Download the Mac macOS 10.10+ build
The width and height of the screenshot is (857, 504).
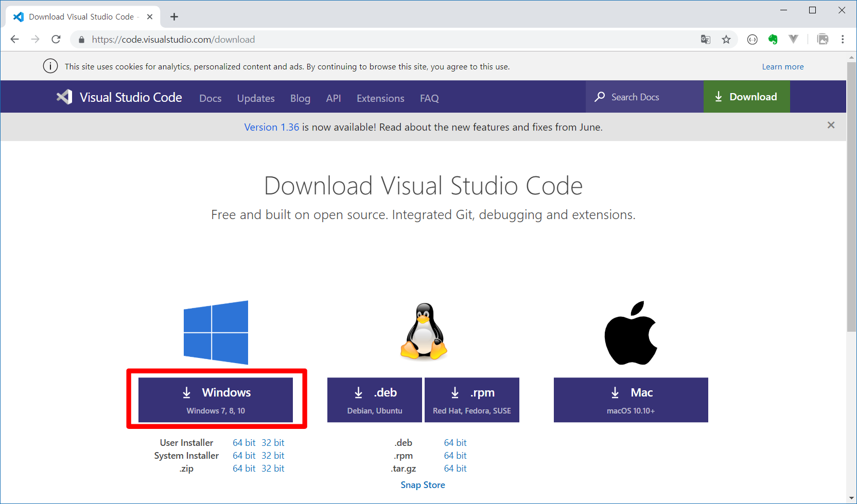pos(631,400)
